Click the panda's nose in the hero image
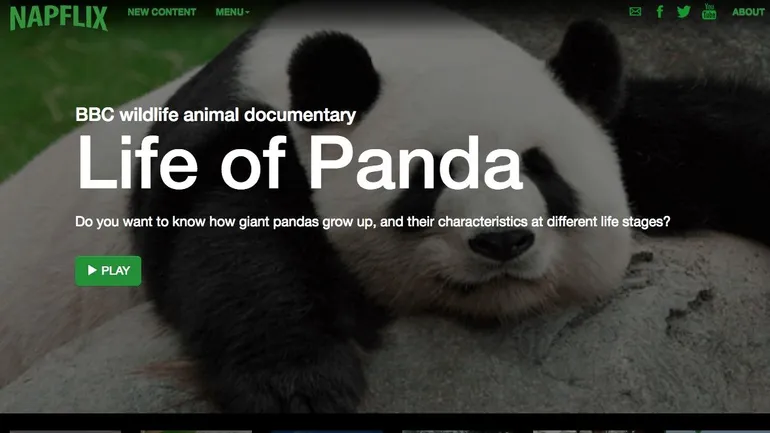The width and height of the screenshot is (770, 433). pos(501,244)
